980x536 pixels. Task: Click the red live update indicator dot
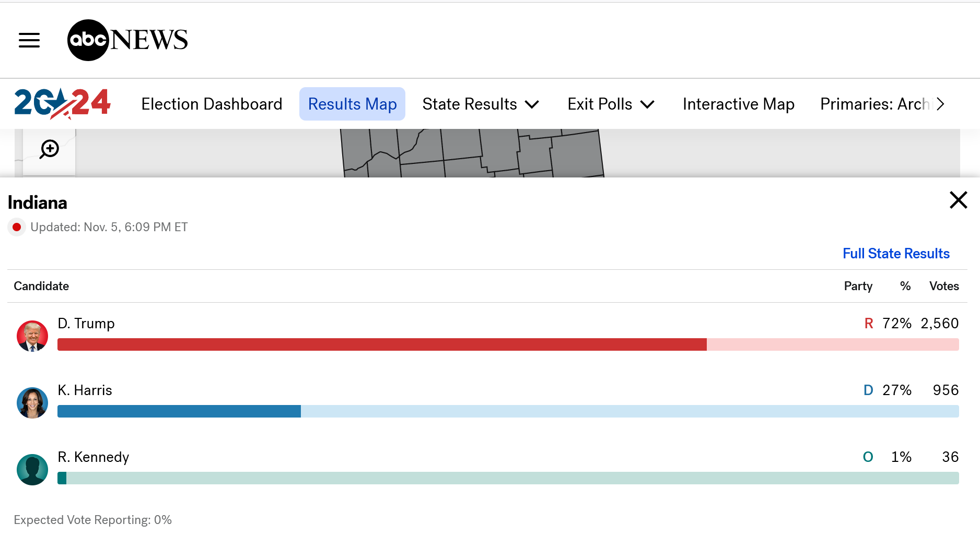tap(17, 227)
